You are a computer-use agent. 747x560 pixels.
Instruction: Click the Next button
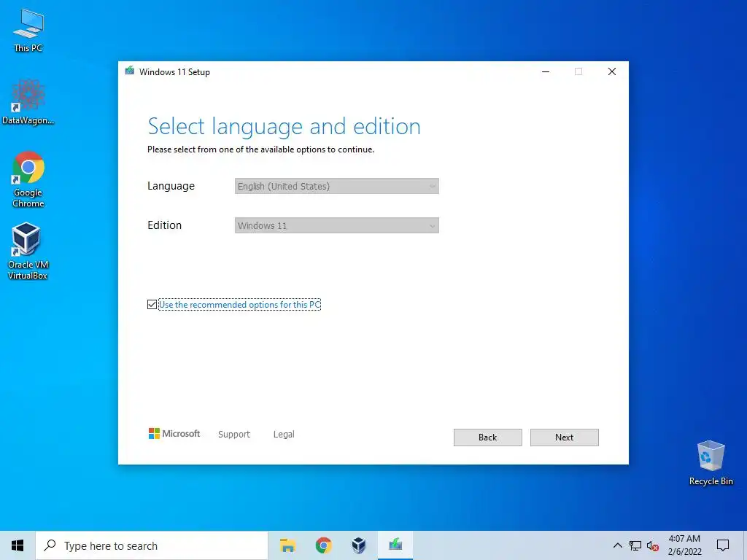[x=564, y=437]
